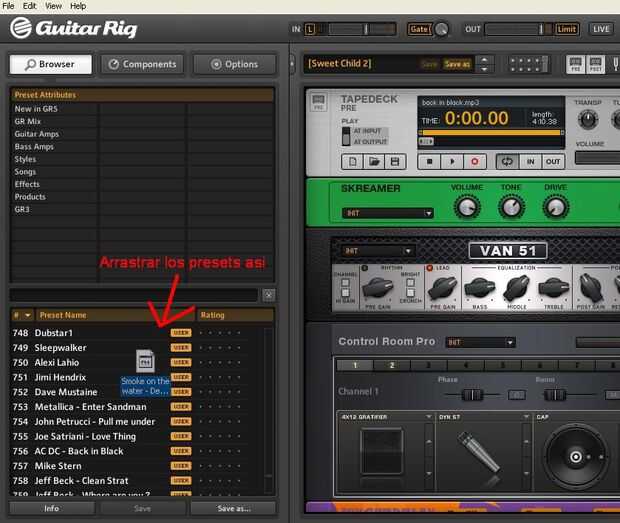Sort by Rating column header
The image size is (620, 523).
(x=235, y=315)
